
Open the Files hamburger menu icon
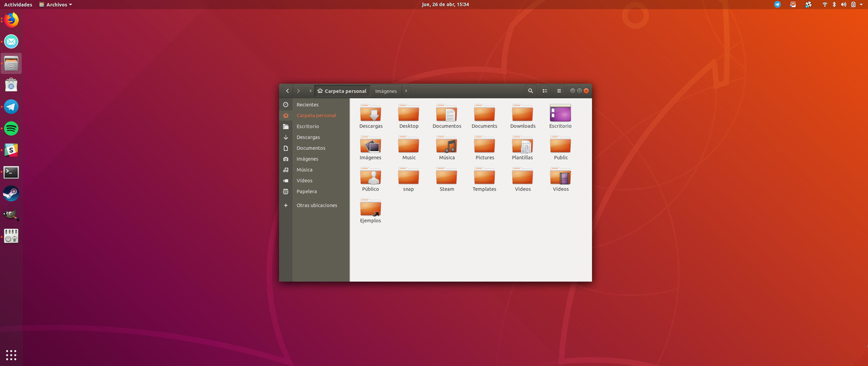pos(559,91)
